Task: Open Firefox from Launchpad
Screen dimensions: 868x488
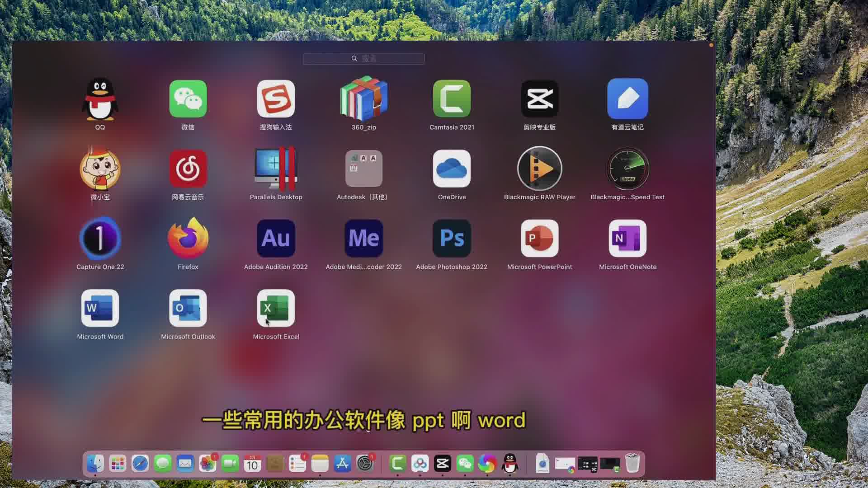Action: 188,238
